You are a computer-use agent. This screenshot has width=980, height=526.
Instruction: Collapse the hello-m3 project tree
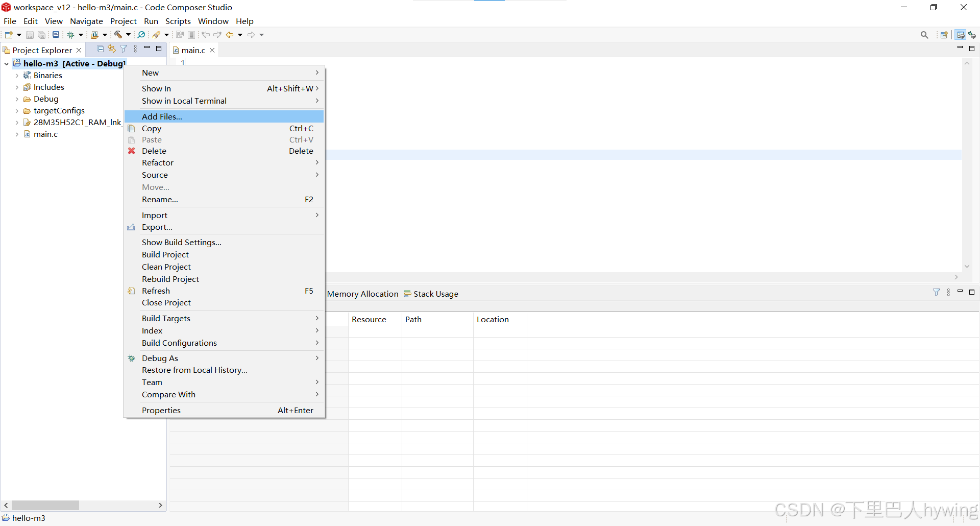click(6, 64)
